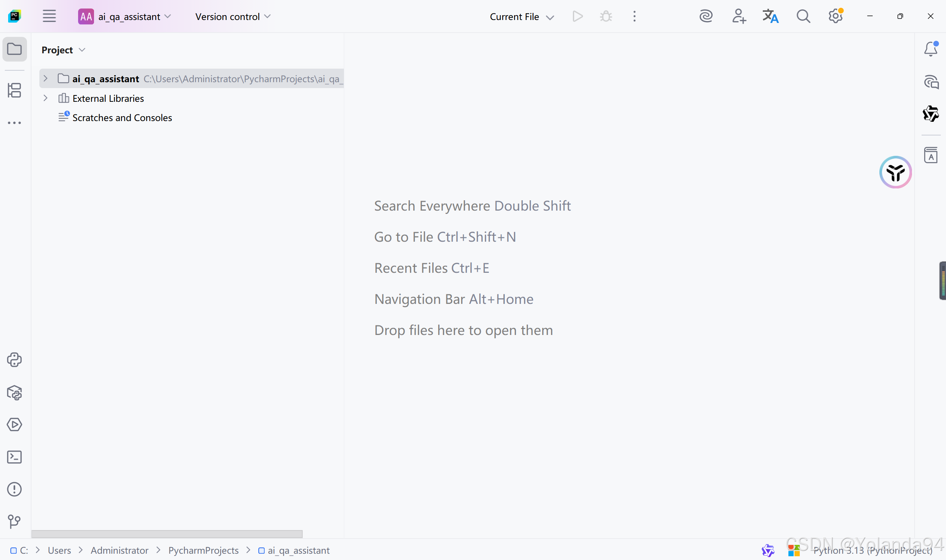This screenshot has width=946, height=560.
Task: Open the AI chat tool window on right
Action: tap(931, 82)
